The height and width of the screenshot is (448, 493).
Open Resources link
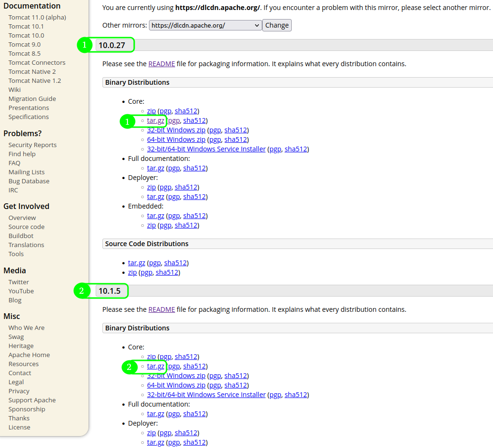click(x=24, y=364)
